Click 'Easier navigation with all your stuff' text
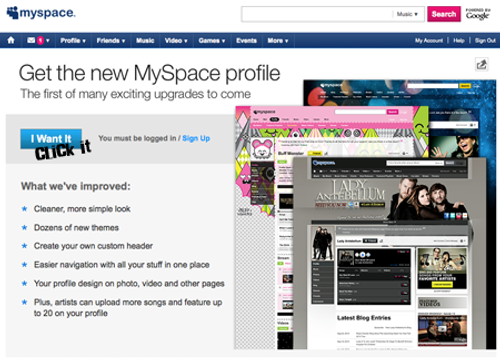The height and width of the screenshot is (361, 500). coord(122,265)
